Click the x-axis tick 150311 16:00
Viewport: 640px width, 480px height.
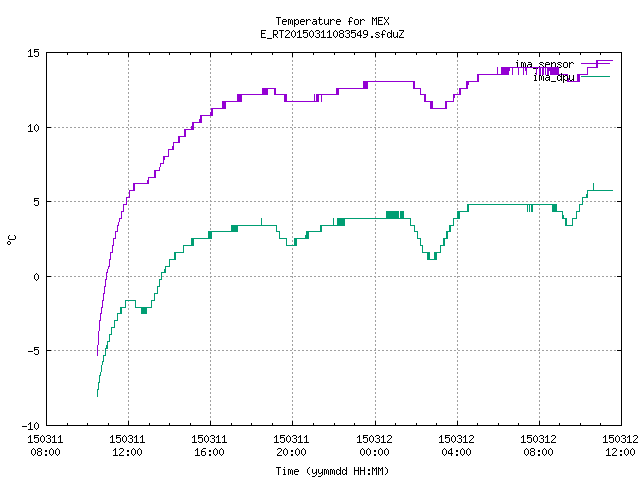209,446
